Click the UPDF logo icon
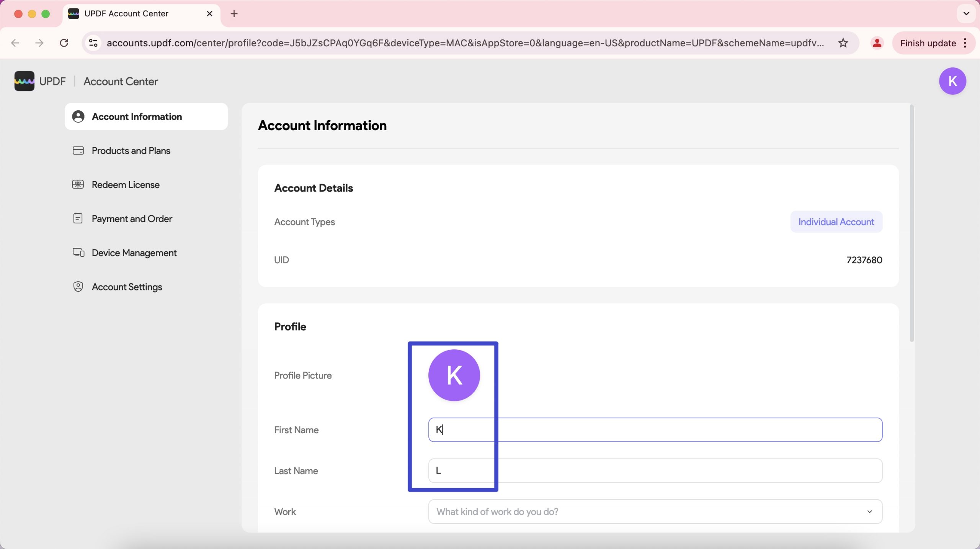980x549 pixels. [24, 81]
